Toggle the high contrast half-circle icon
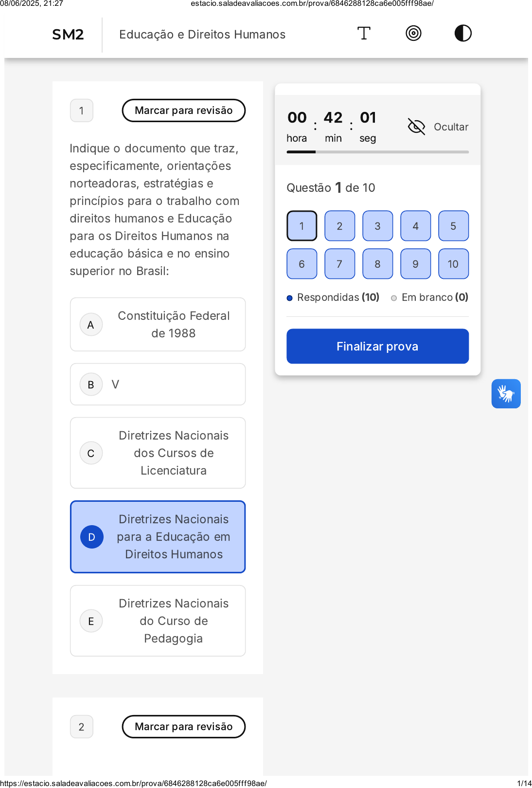The width and height of the screenshot is (532, 788). coord(463,34)
